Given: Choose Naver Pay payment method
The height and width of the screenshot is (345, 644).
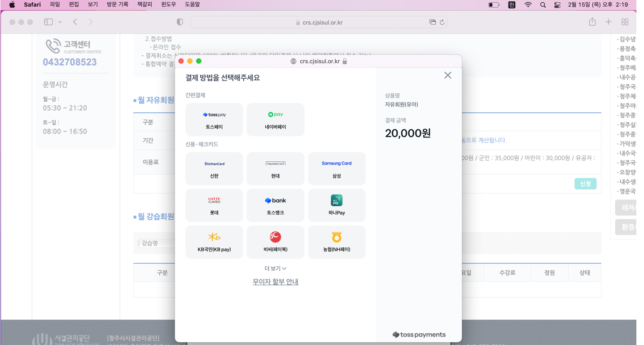Looking at the screenshot, I should pyautogui.click(x=276, y=119).
